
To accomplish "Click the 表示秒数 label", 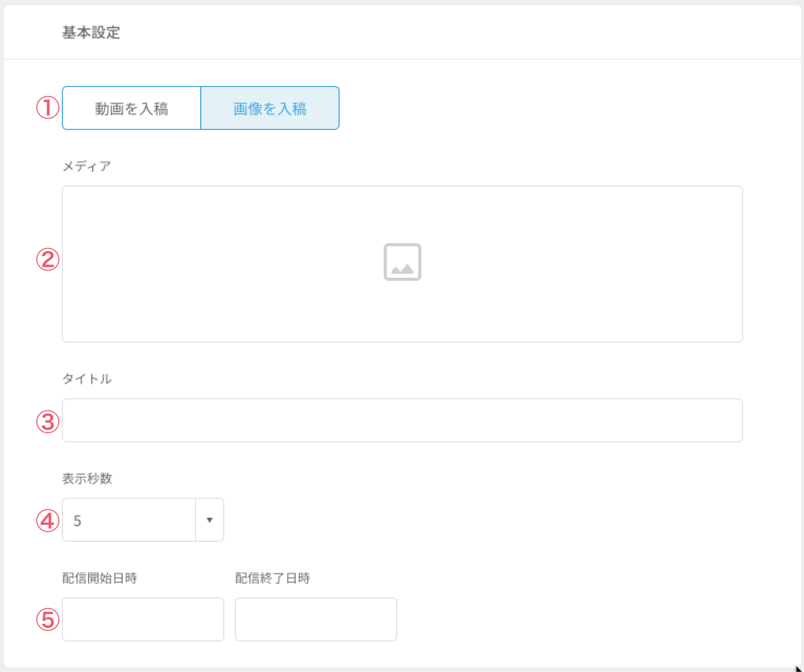I will click(x=87, y=478).
